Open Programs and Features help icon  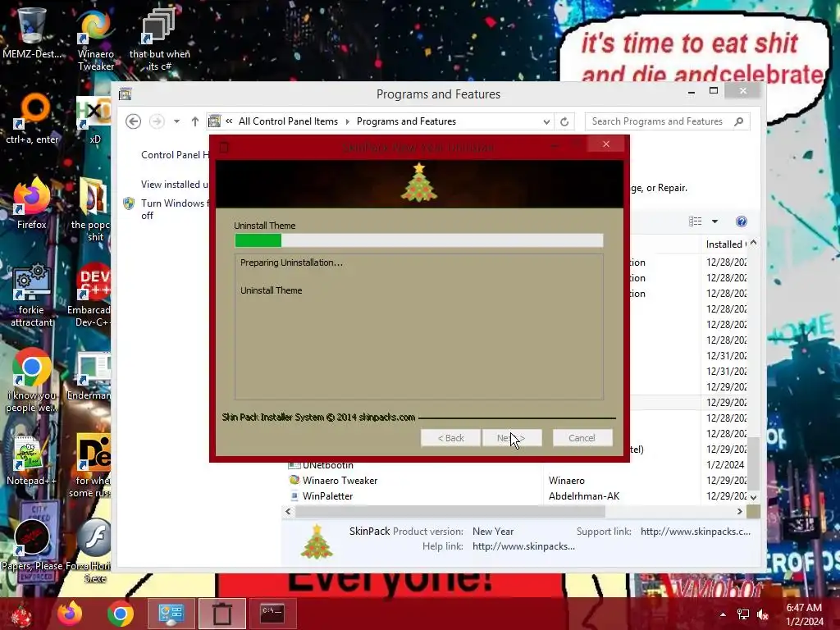click(x=742, y=221)
